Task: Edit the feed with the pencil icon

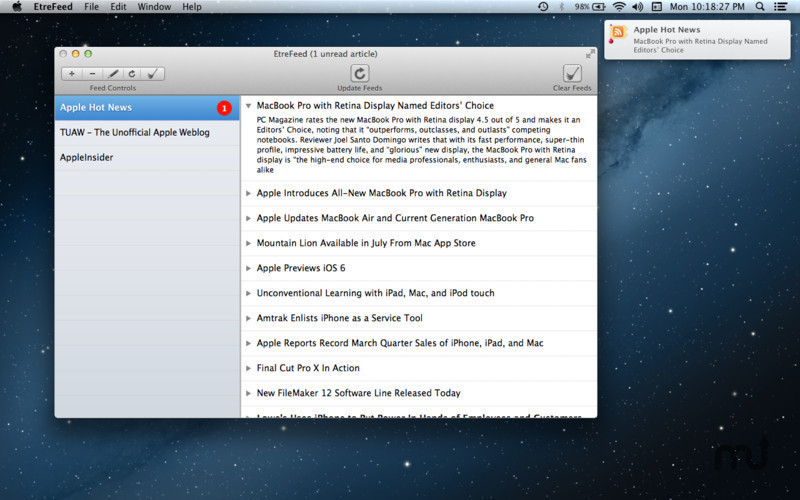Action: [x=113, y=74]
